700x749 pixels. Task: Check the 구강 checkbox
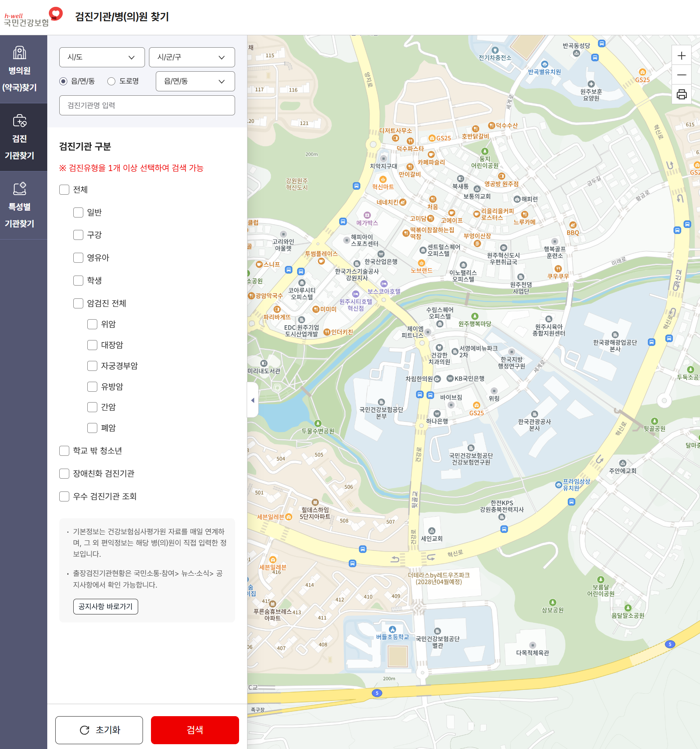[78, 235]
